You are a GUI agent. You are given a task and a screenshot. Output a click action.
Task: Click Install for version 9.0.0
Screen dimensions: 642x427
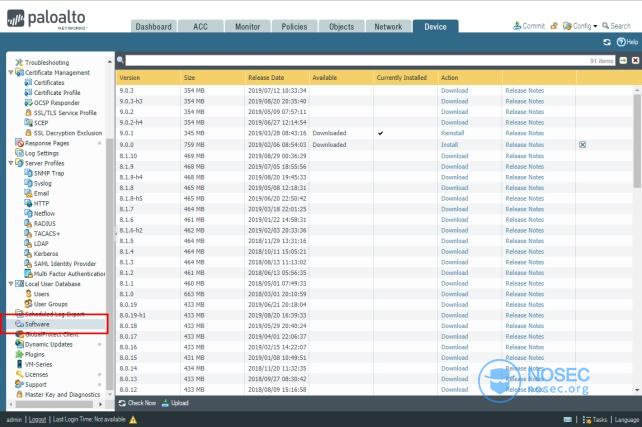point(449,145)
